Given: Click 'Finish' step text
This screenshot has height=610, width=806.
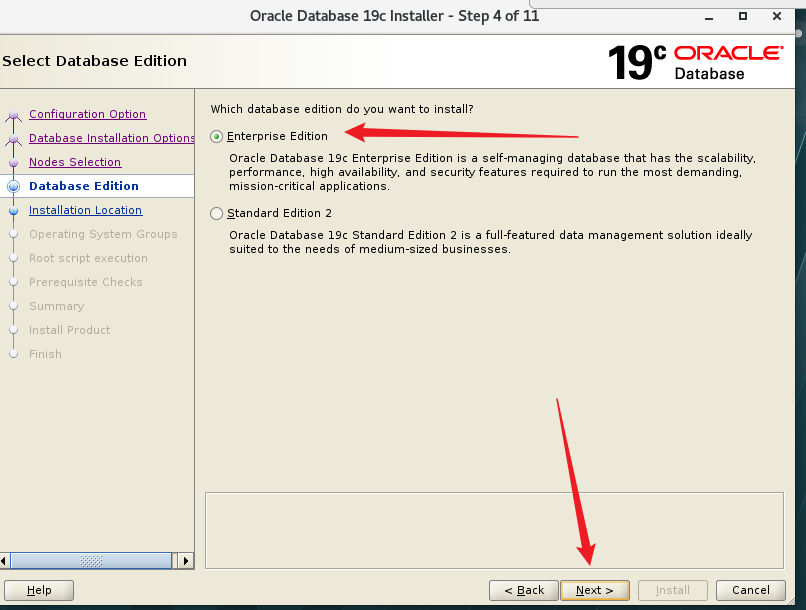Looking at the screenshot, I should (x=45, y=354).
